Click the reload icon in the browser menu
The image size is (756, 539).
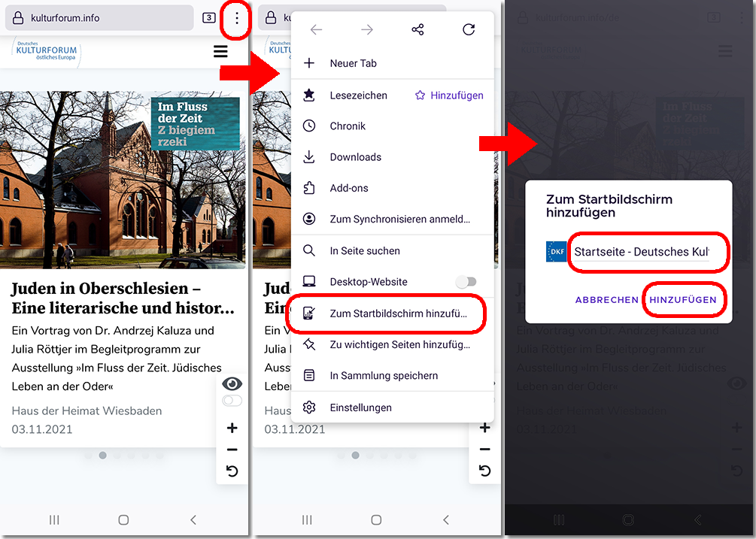coord(469,30)
